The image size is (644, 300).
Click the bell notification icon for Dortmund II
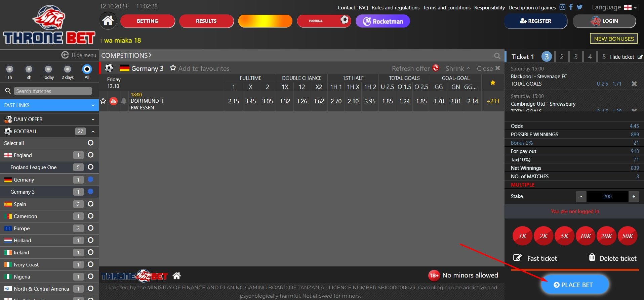pyautogui.click(x=124, y=101)
